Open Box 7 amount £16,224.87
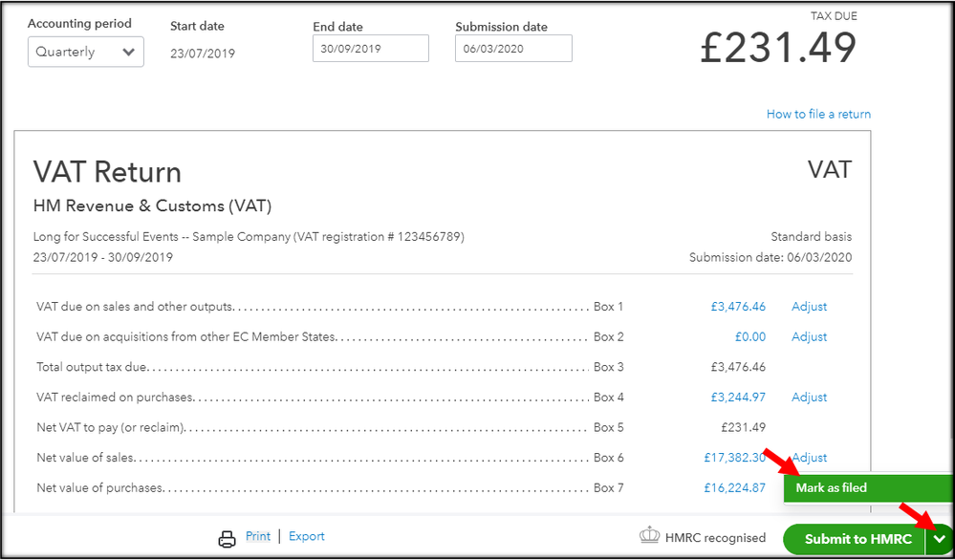This screenshot has width=955, height=560. click(734, 487)
